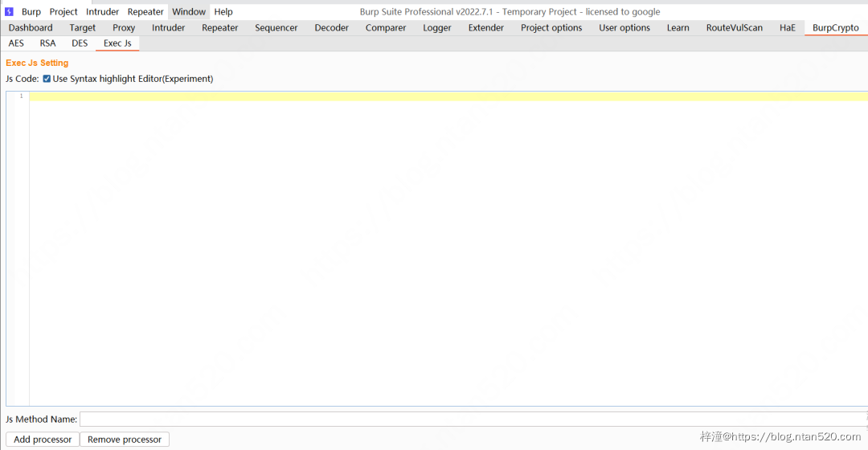Click the Add processor button
The height and width of the screenshot is (450, 868).
pos(43,440)
